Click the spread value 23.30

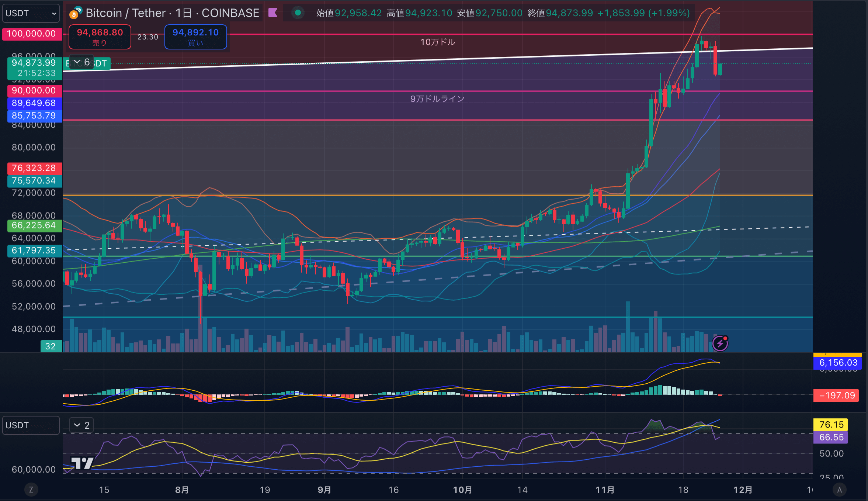tap(148, 37)
